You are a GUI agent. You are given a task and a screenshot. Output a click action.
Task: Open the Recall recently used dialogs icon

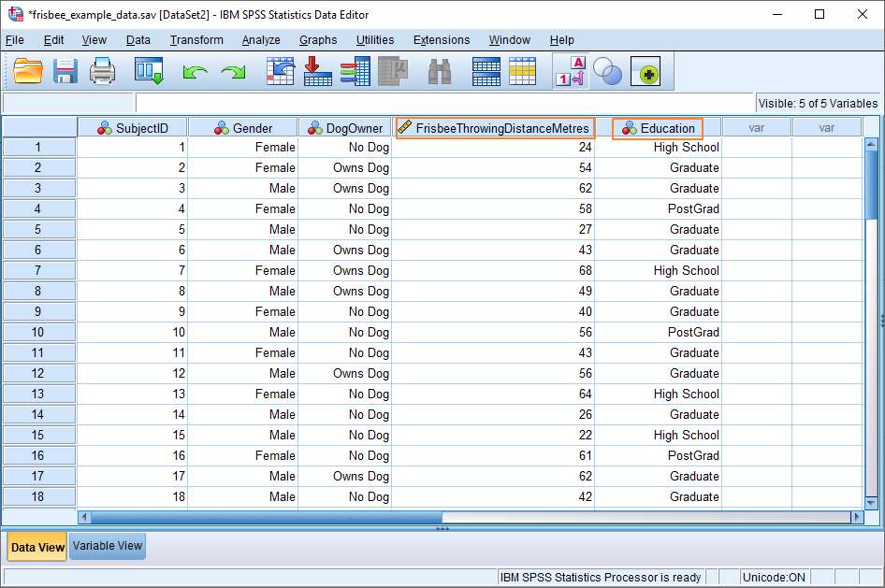pos(149,72)
